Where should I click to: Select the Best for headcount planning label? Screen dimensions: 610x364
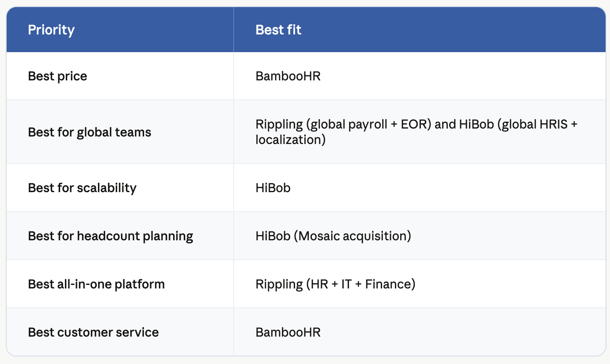[110, 236]
